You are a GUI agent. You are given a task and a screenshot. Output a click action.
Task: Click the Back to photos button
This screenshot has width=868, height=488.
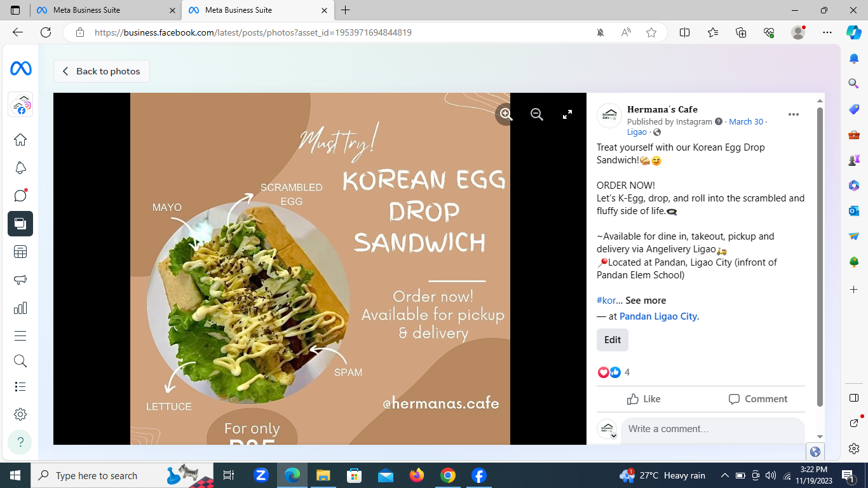coord(102,71)
